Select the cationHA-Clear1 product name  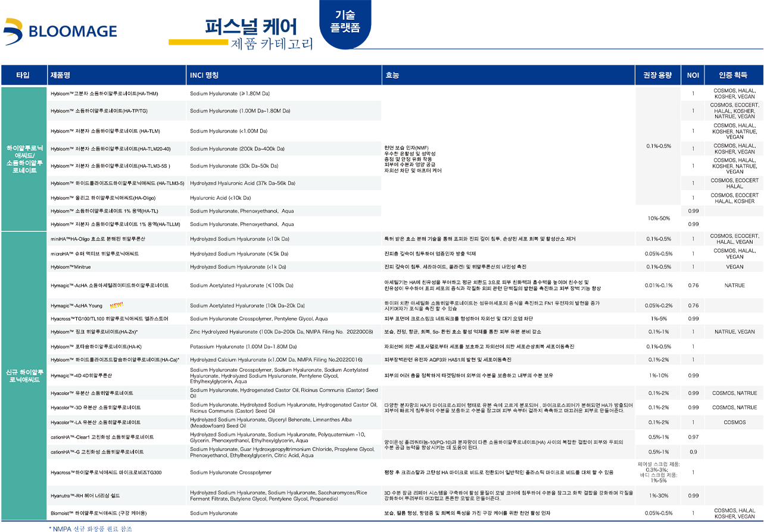102,437
